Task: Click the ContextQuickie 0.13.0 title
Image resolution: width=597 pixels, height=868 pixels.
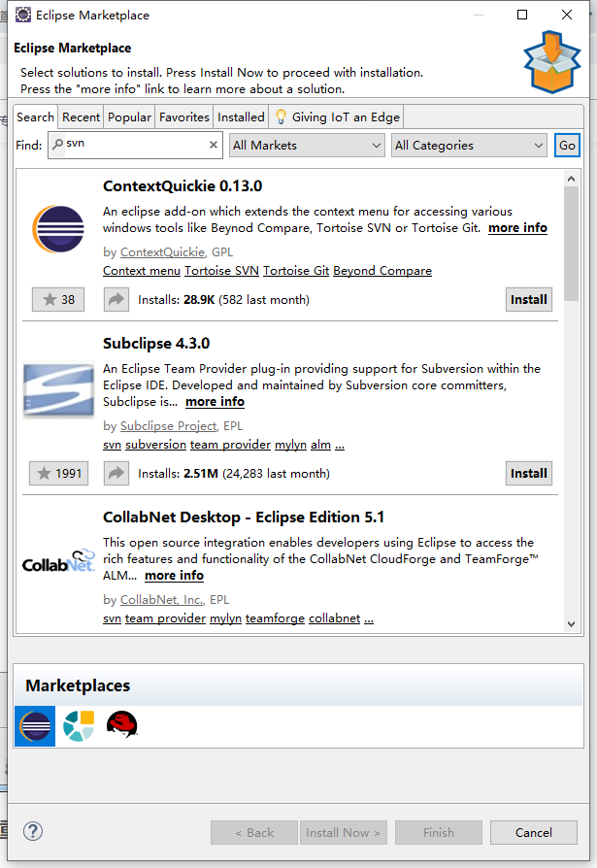Action: coord(182,186)
